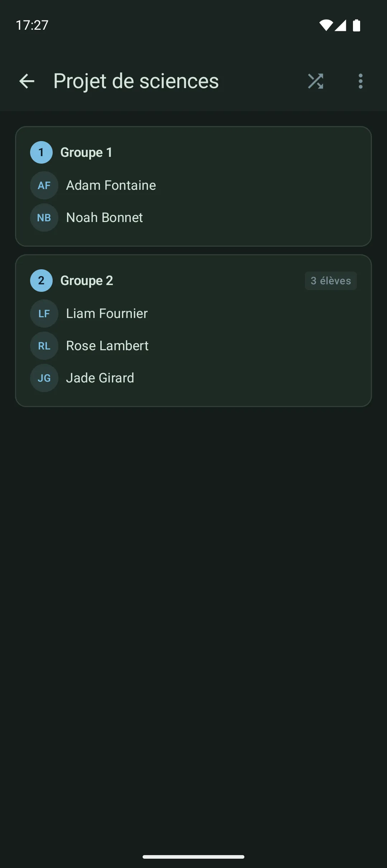Tap the Groupe 1 heading
387x868 pixels.
pyautogui.click(x=86, y=153)
